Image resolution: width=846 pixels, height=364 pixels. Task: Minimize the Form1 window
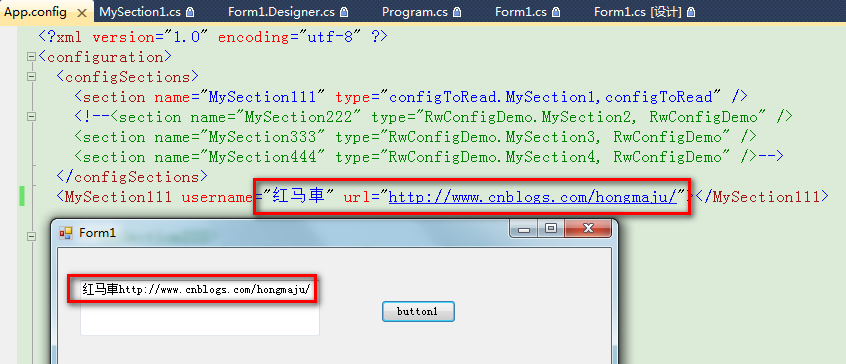[x=523, y=229]
